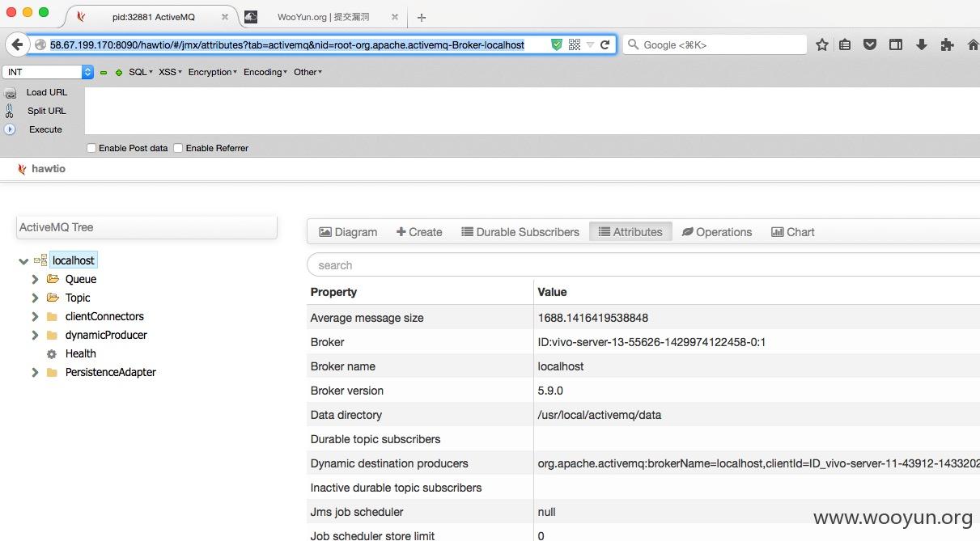
Task: Click the site identity globe icon
Action: pyautogui.click(x=40, y=45)
